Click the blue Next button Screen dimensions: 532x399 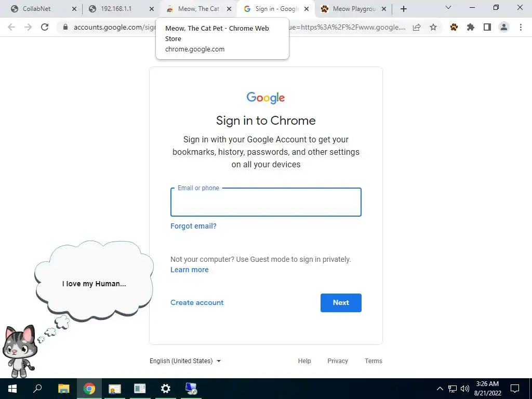341,303
